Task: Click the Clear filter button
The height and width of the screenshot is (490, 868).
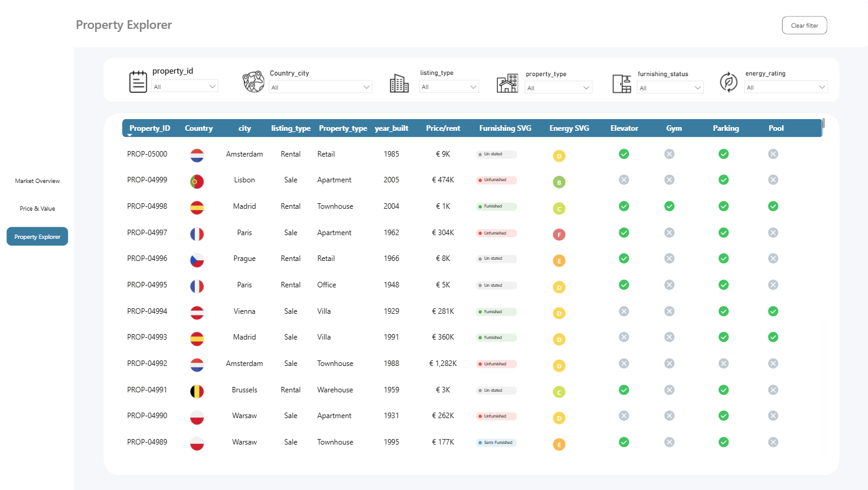Action: [805, 25]
